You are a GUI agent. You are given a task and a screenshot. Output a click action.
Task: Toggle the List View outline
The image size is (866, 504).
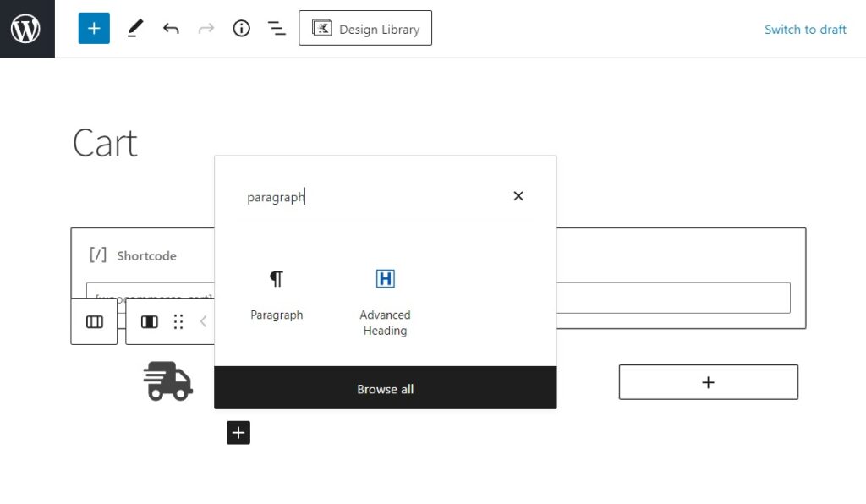point(277,29)
